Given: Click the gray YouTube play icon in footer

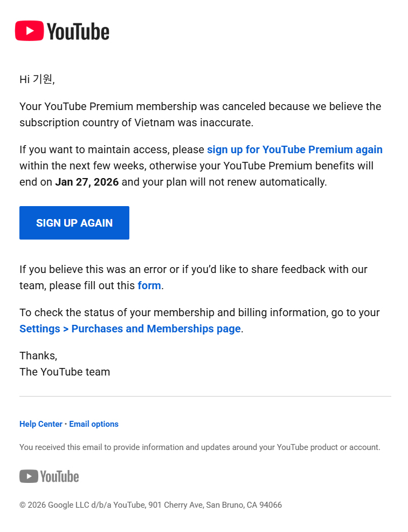Looking at the screenshot, I should tap(29, 476).
